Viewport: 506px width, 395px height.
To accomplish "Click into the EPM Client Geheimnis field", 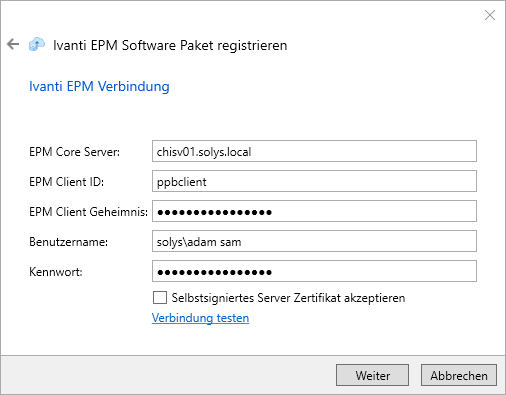I will point(314,211).
